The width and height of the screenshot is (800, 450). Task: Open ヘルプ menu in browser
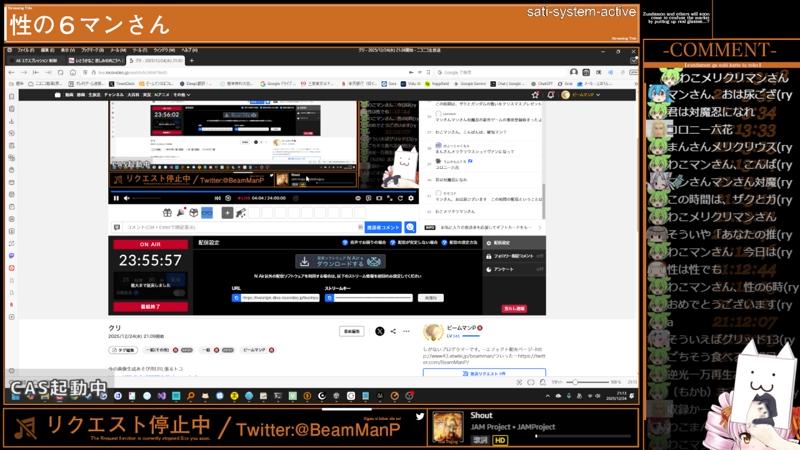point(189,50)
